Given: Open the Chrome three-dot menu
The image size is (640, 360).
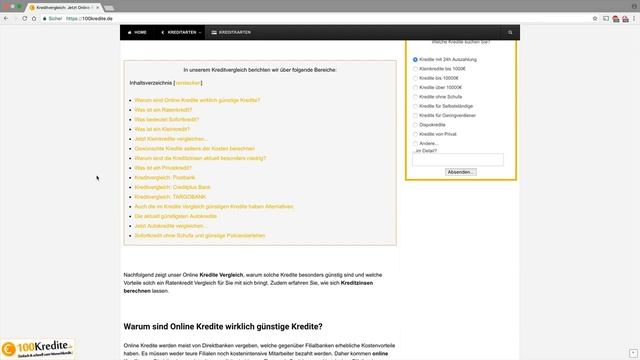Looking at the screenshot, I should [x=634, y=18].
